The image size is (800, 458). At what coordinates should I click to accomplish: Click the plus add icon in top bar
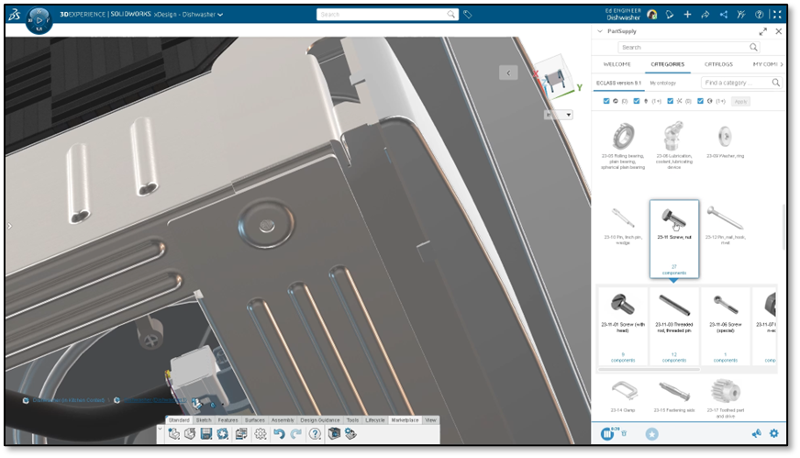tap(687, 14)
